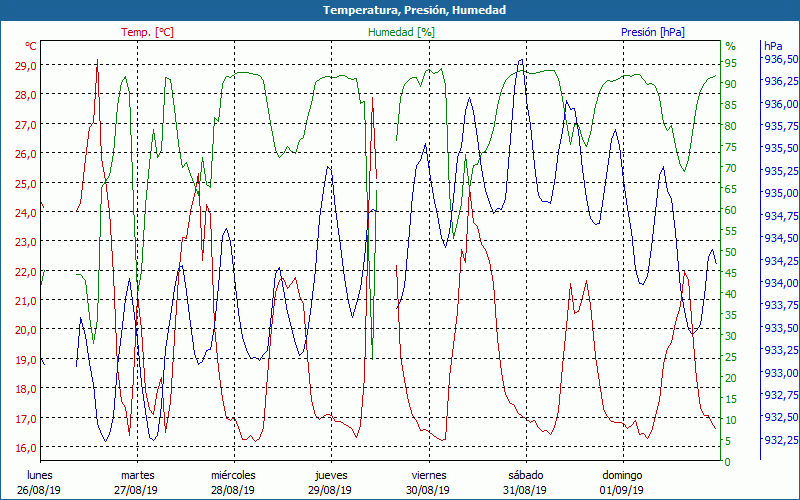Click the 'jueves 29/08/19' date label
Viewport: 800px width, 500px height.
[x=331, y=483]
